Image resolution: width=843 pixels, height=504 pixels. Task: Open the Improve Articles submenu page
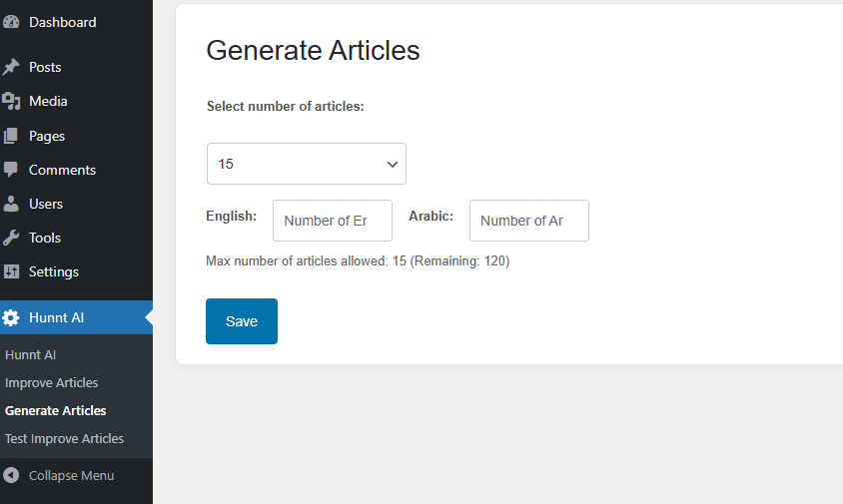pos(51,382)
